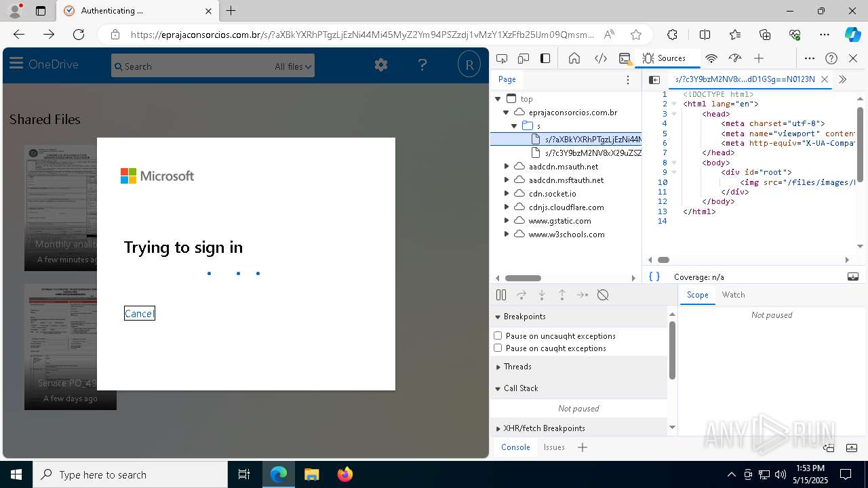Pause script execution
The image size is (868, 488).
point(501,295)
